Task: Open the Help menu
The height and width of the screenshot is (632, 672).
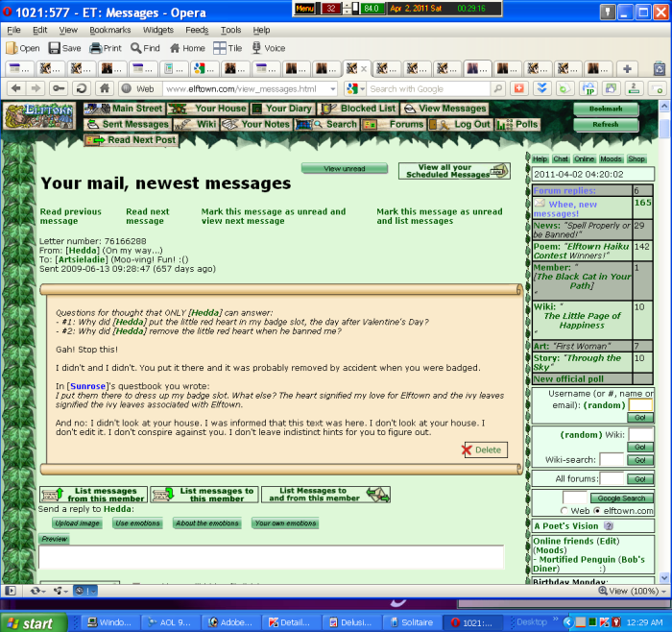Action: click(261, 30)
